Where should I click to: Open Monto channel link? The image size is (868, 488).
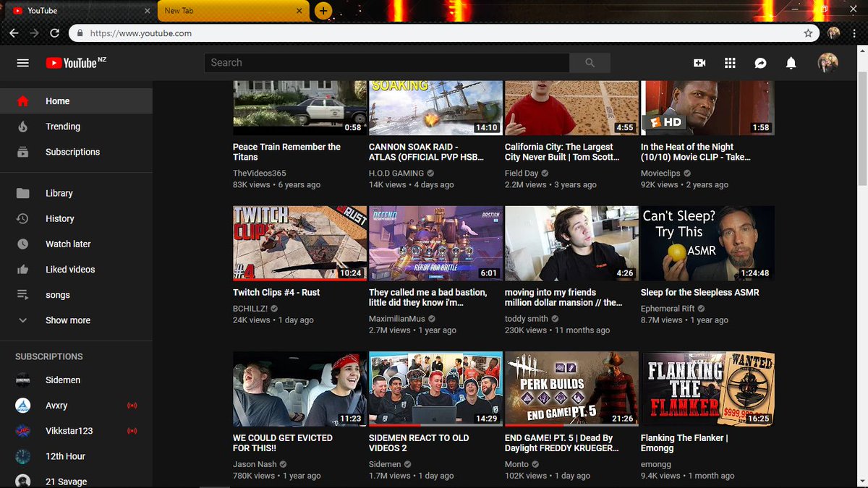coord(516,464)
